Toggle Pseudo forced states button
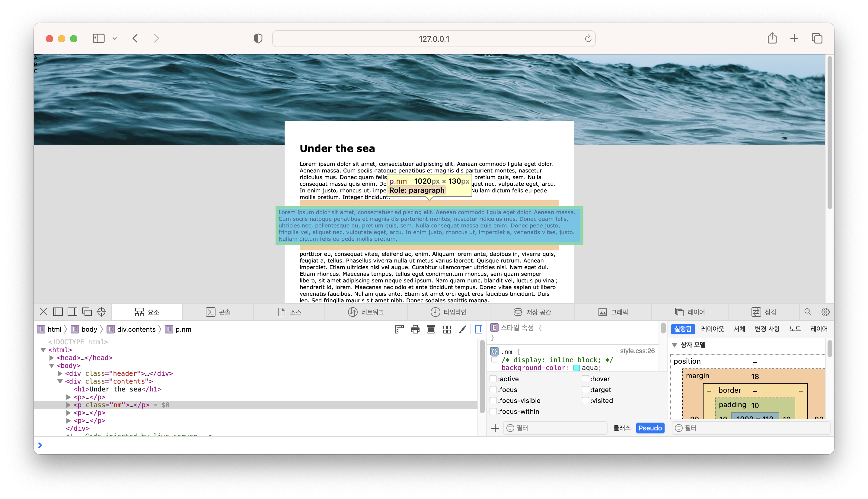Screen dimensions: 868x499 (650, 428)
